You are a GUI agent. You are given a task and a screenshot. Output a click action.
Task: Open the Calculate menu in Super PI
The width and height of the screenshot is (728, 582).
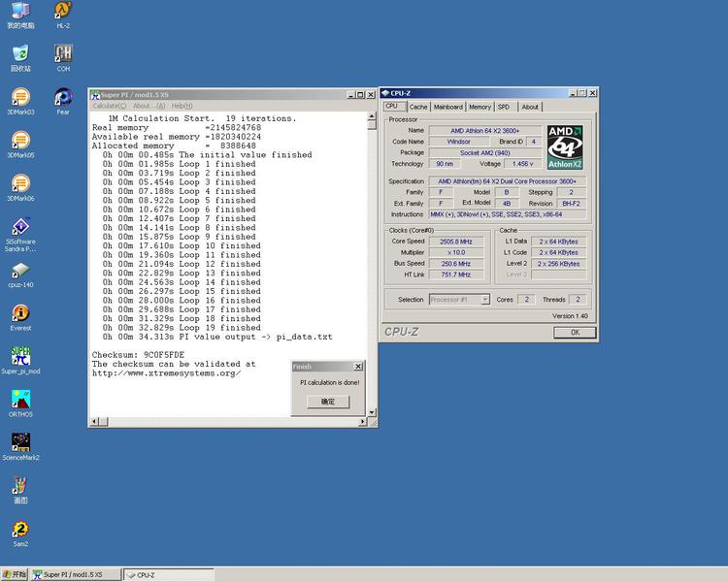coord(110,106)
